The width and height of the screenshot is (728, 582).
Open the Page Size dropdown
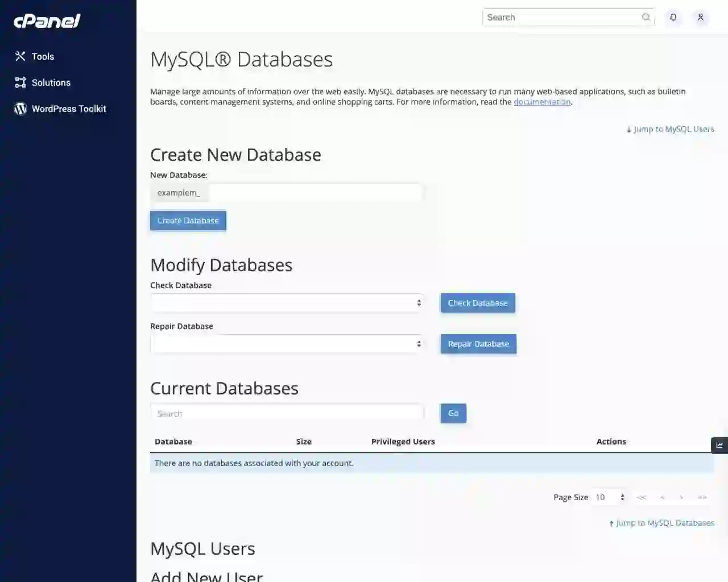pos(609,497)
